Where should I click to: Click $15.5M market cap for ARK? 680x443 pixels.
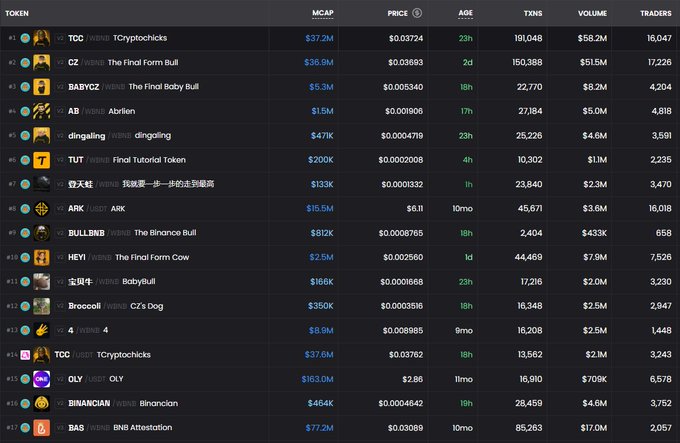point(320,208)
